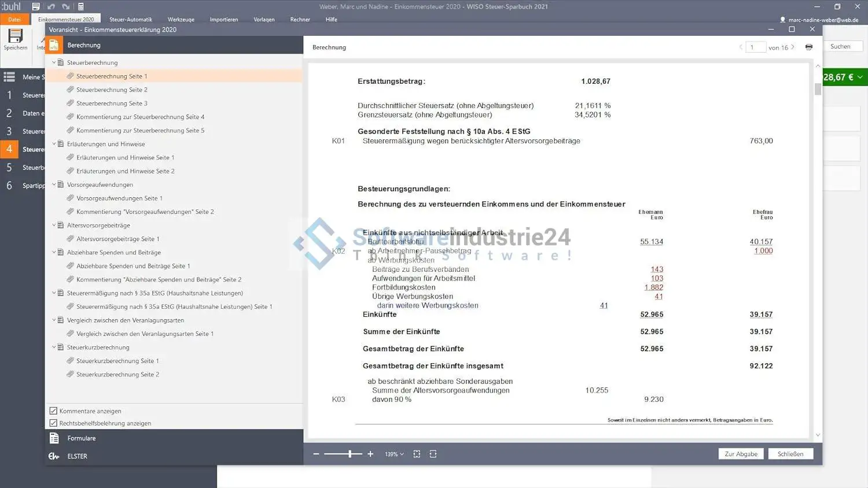Go to next page with right arrow
The width and height of the screenshot is (868, 488).
tap(793, 47)
